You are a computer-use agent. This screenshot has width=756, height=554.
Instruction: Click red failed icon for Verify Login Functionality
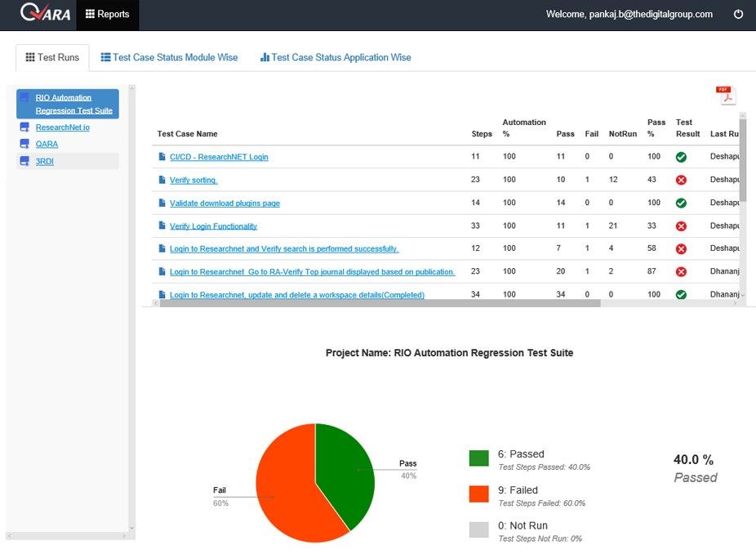pyautogui.click(x=681, y=226)
